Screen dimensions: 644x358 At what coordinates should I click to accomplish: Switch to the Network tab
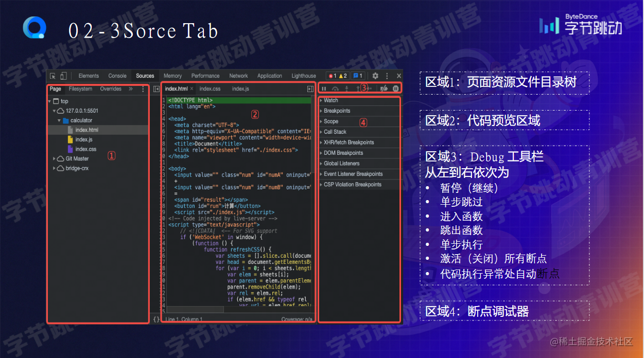coord(238,76)
